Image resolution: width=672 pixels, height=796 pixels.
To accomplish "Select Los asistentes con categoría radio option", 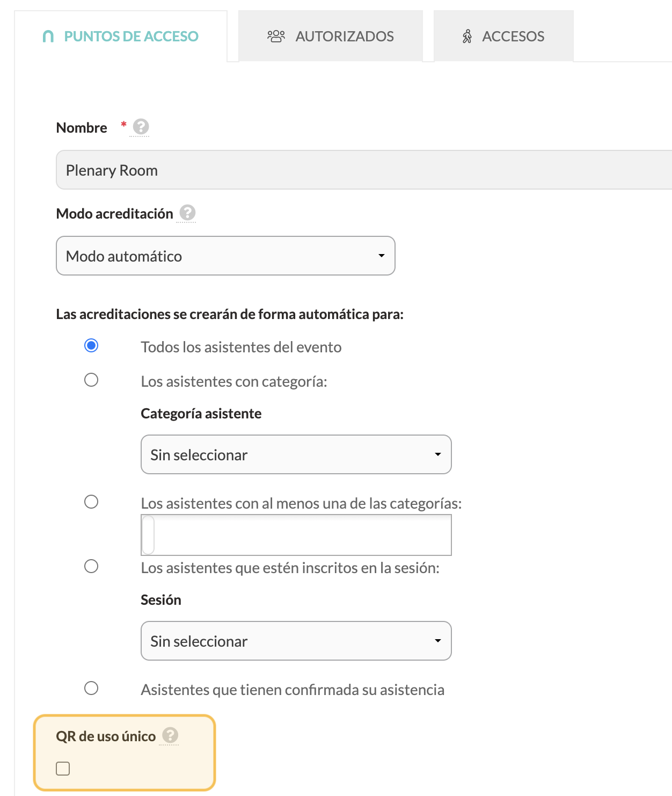I will pos(91,380).
